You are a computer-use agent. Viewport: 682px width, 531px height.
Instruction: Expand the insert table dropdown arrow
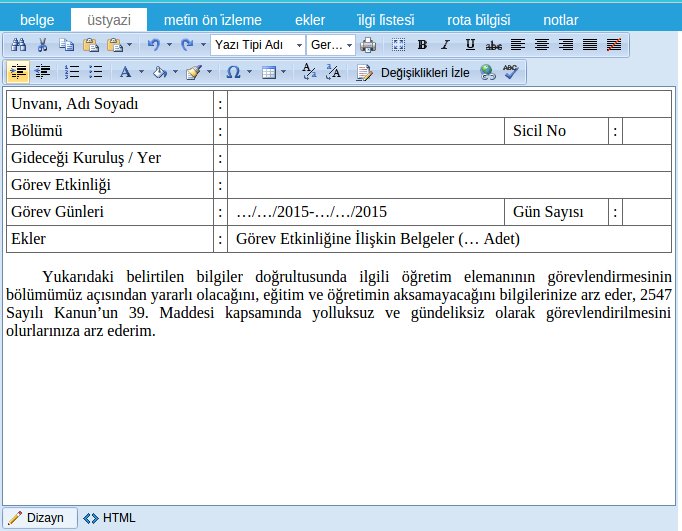tap(284, 71)
